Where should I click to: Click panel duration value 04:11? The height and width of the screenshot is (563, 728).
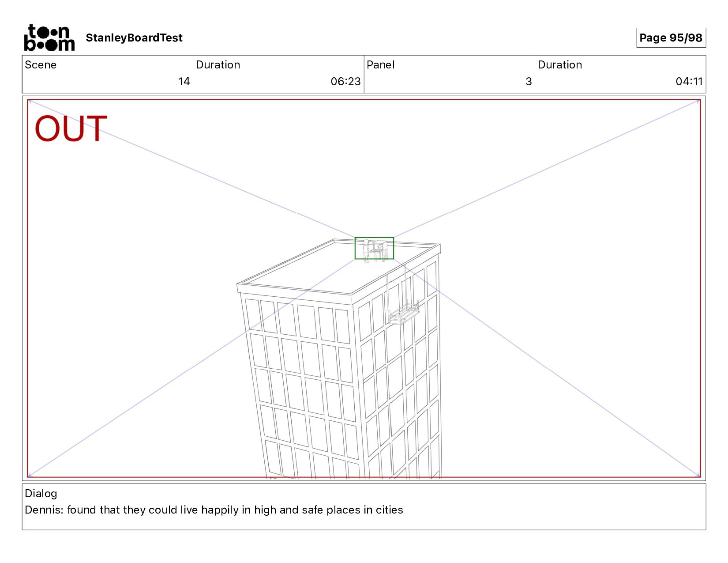(x=689, y=82)
